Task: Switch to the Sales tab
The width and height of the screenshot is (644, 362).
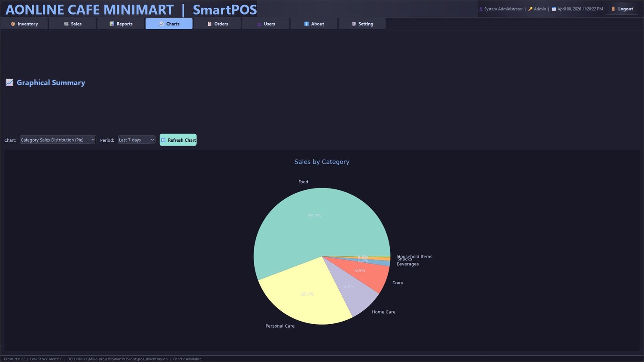Action: 73,24
